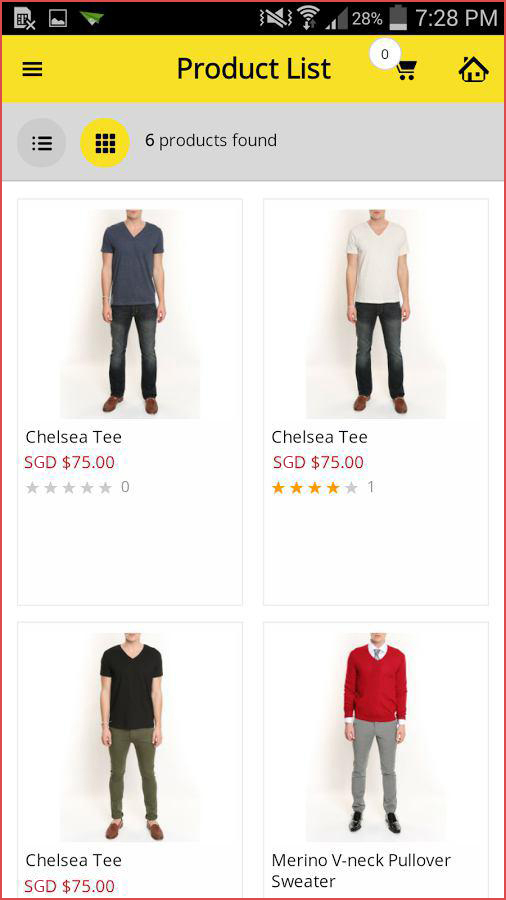This screenshot has height=900, width=506.
Task: Open the navy blue Chelsea Tee image
Action: (130, 313)
